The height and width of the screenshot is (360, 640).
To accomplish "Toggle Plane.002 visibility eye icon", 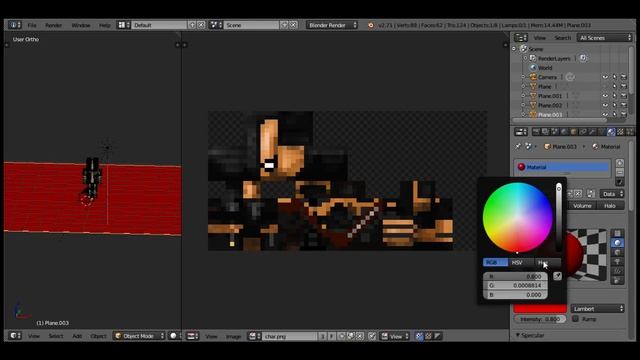I will [605, 105].
